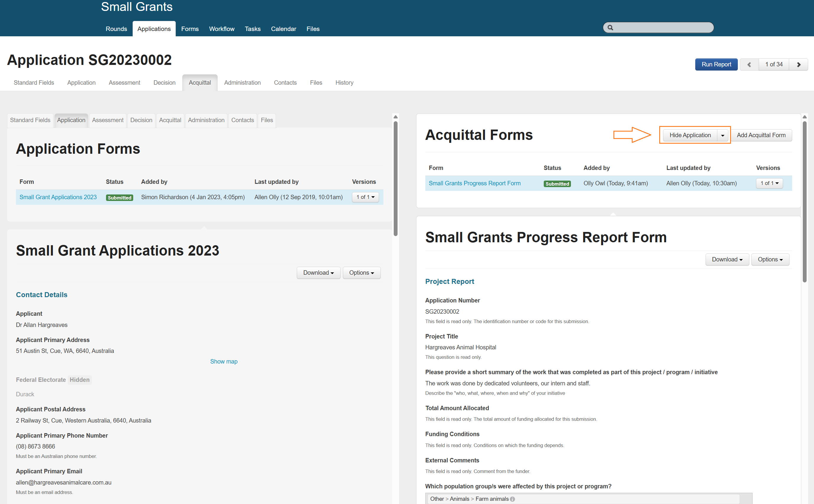Go to previous application arrow
Image resolution: width=814 pixels, height=504 pixels.
[749, 65]
